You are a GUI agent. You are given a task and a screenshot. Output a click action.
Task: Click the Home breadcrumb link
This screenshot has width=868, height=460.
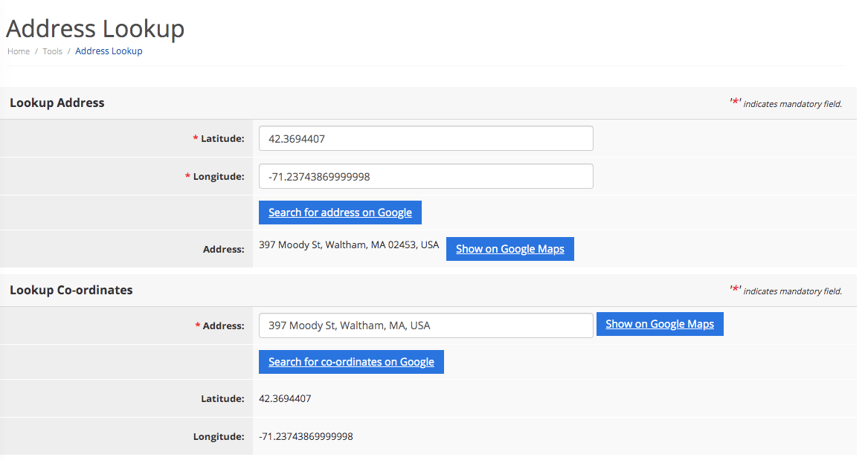click(19, 51)
